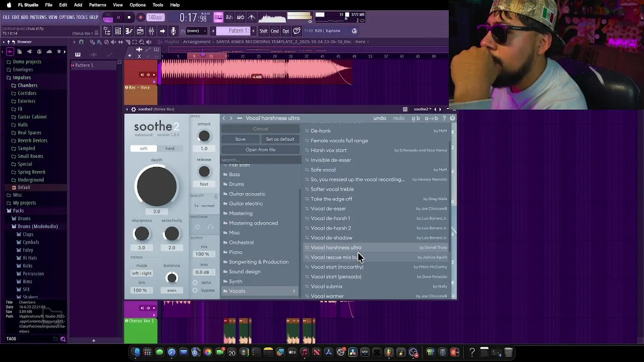The image size is (644, 362).
Task: Expand the Envelopes browser folder
Action: [x=23, y=70]
